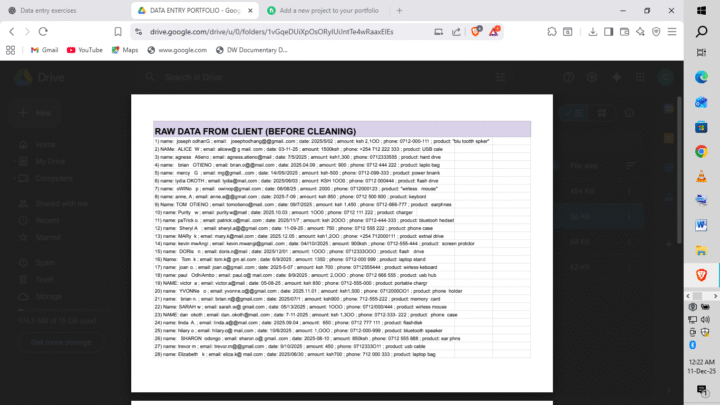720x405 pixels.
Task: Reload the current page
Action: pyautogui.click(x=56, y=31)
